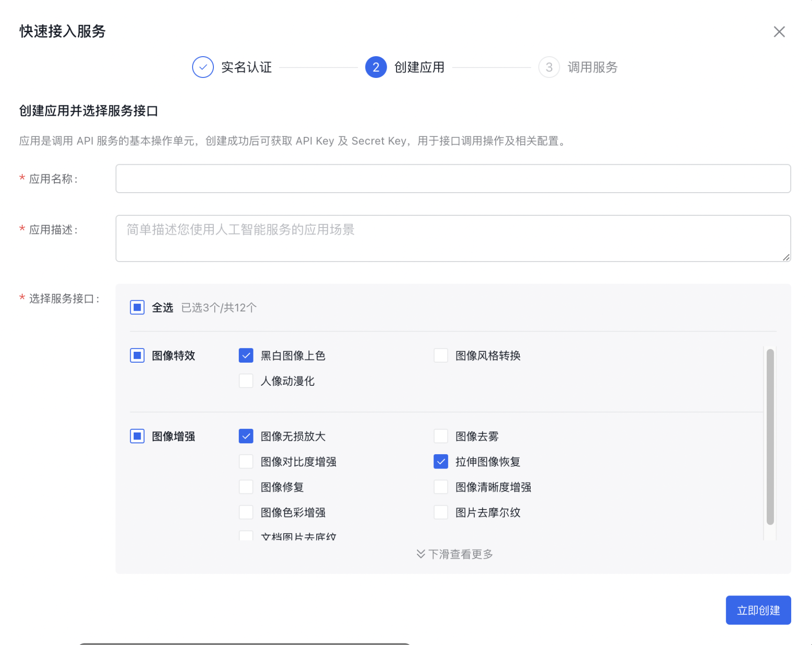Click the 已选3个/共12个 count text
The image size is (812, 645).
click(x=219, y=307)
